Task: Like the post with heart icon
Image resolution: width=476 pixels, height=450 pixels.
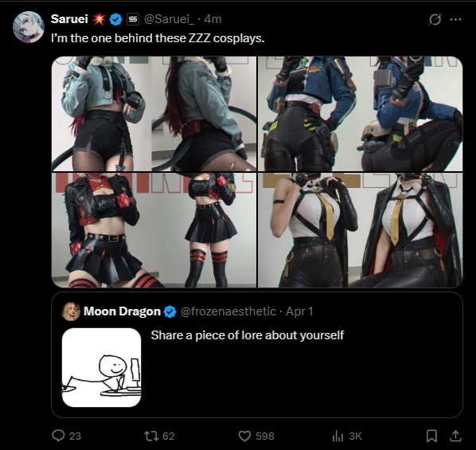Action: 244,436
